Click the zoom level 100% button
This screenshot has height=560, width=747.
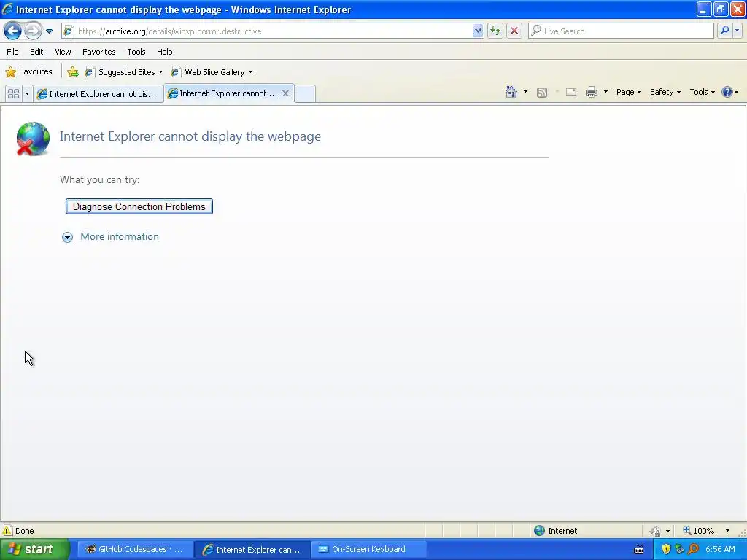tap(699, 531)
